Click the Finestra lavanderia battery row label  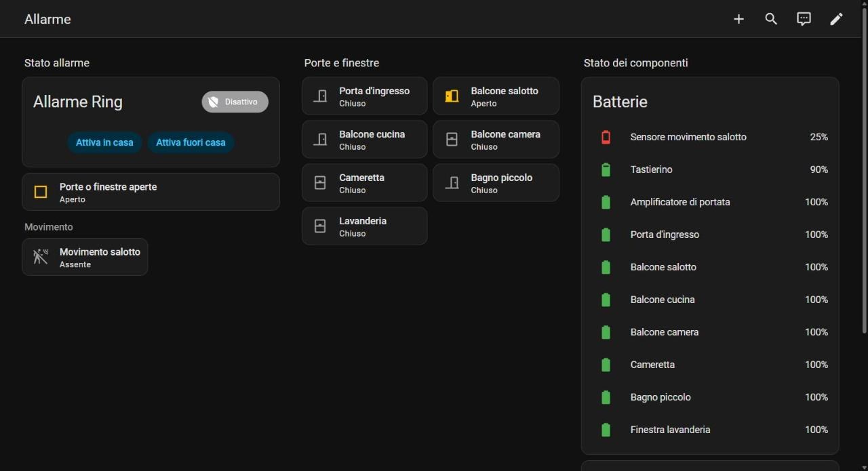670,430
